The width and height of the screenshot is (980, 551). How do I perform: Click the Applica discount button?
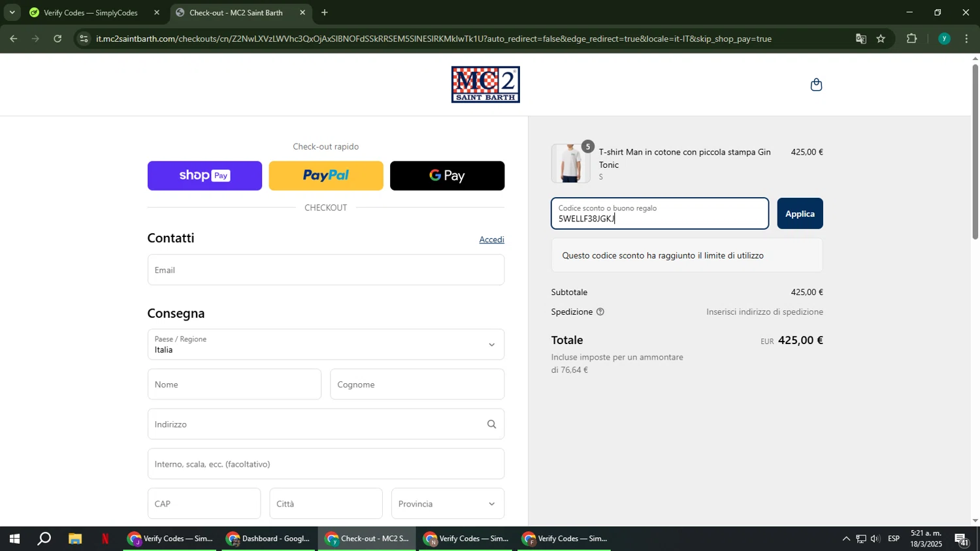800,213
